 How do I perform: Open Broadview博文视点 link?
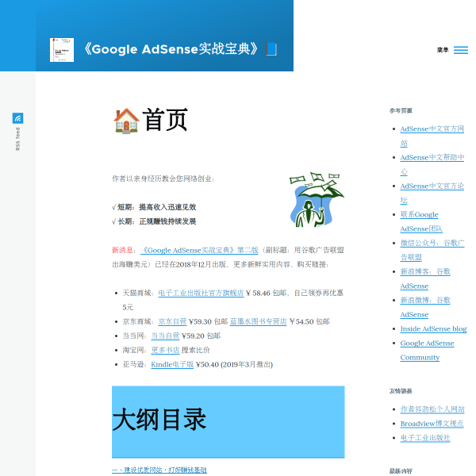tap(432, 424)
